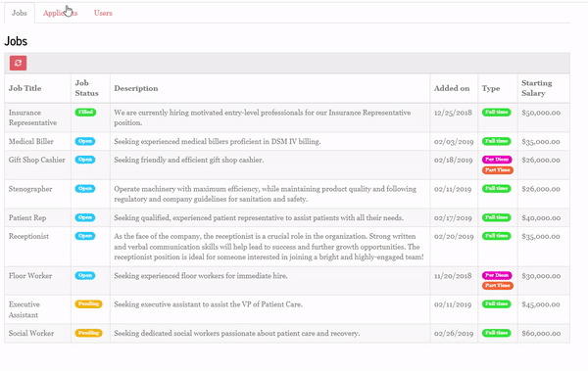Click the Full time badge for Receptionist
This screenshot has width=588, height=371.
pyautogui.click(x=497, y=236)
